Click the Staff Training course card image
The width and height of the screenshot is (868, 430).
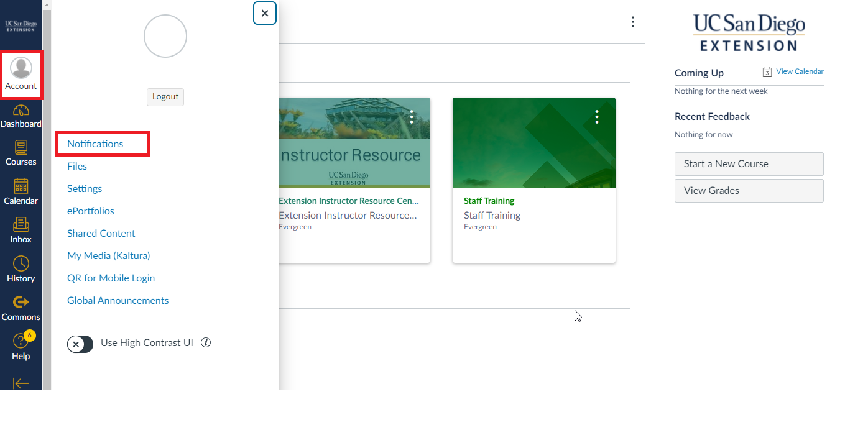[534, 143]
